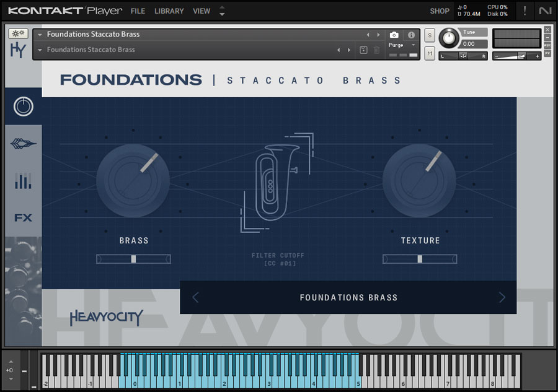Open the mixer bars page sidebar icon
This screenshot has width=558, height=392.
[24, 181]
